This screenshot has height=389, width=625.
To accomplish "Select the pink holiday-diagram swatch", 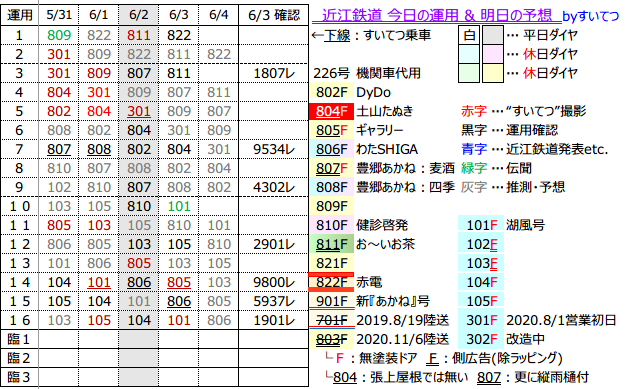I will click(493, 54).
